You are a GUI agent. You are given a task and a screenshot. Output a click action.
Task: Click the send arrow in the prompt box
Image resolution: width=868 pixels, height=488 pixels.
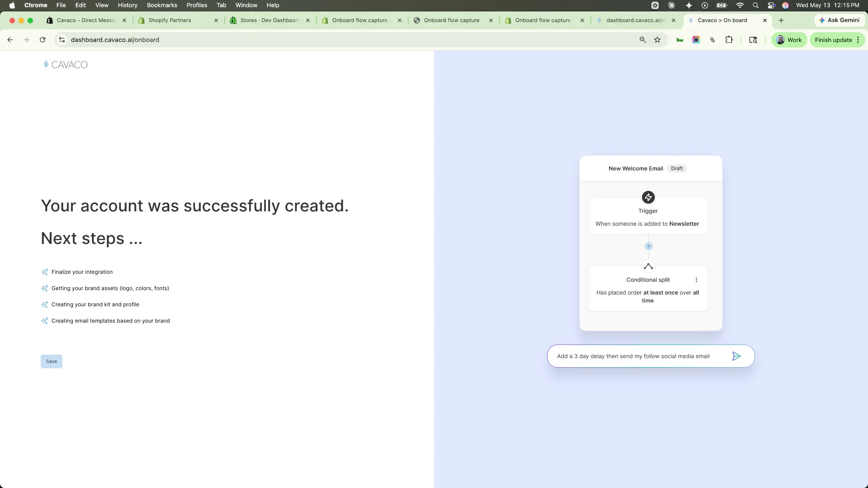click(736, 356)
